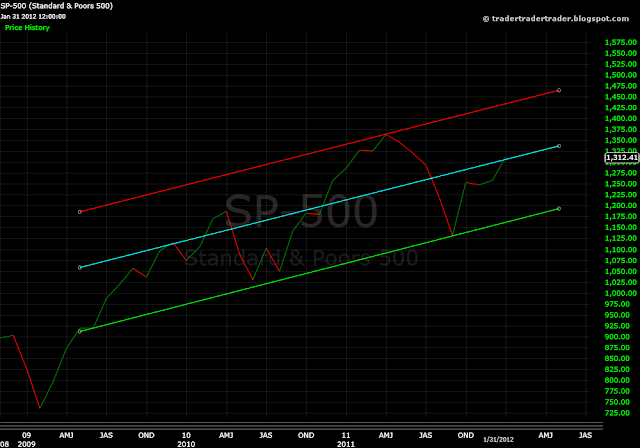Click the 1,050.00 price axis label
Image resolution: width=640 pixels, height=448 pixels.
(x=620, y=271)
